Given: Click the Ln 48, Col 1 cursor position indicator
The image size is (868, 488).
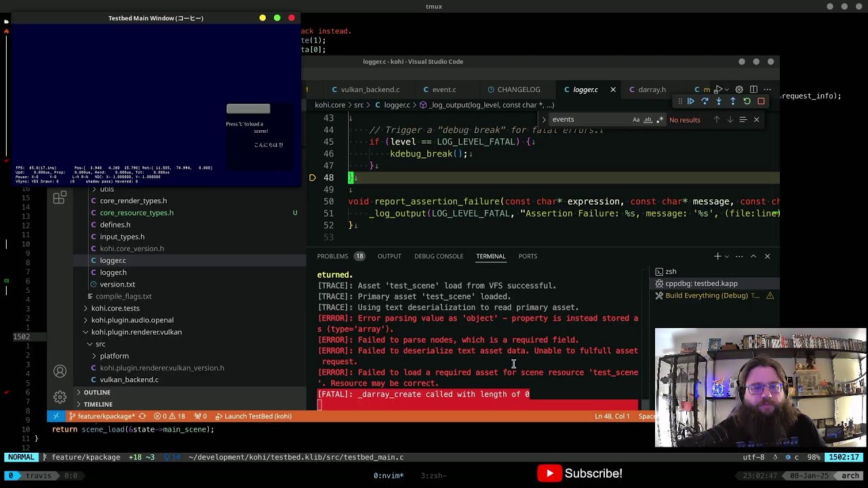Looking at the screenshot, I should (x=612, y=416).
